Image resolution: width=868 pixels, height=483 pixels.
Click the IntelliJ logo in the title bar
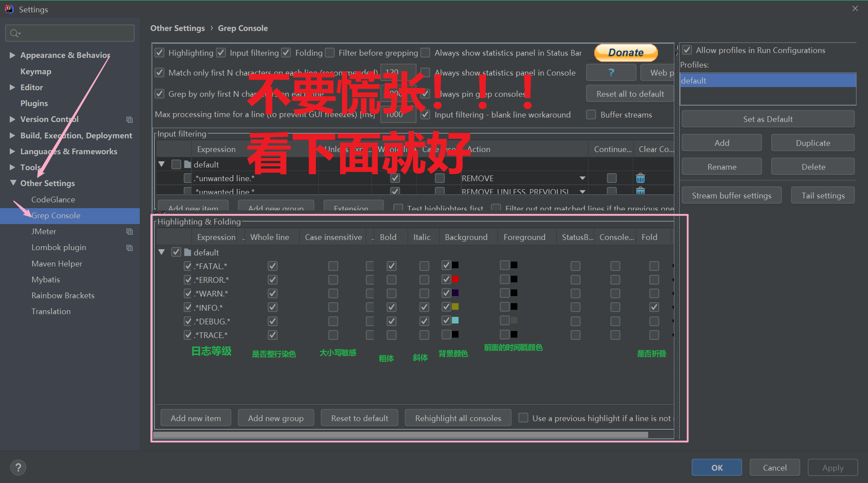pyautogui.click(x=9, y=9)
